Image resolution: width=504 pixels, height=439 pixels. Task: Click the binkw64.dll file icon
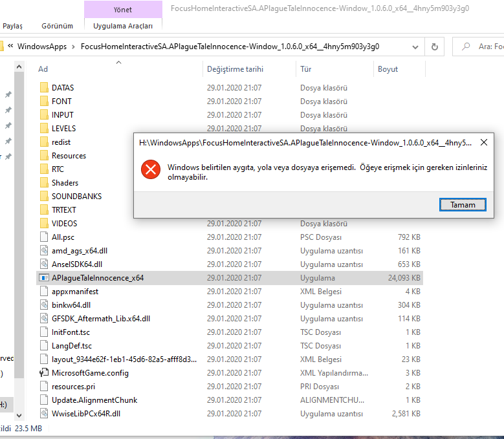(44, 305)
